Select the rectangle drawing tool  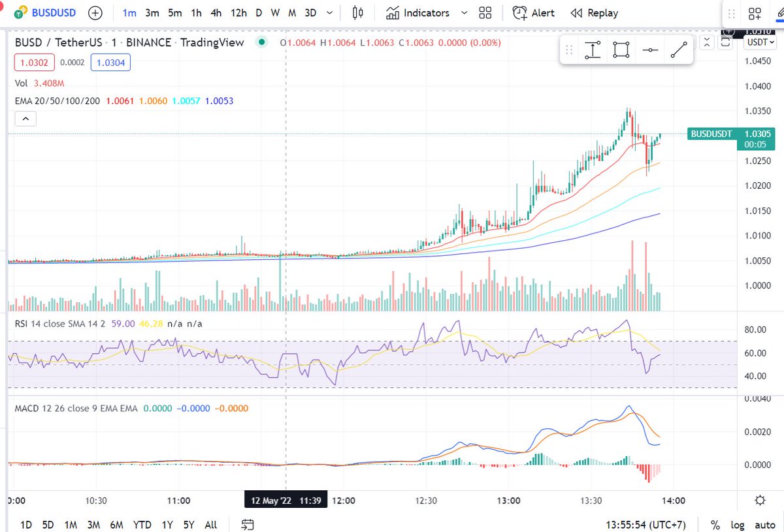(621, 50)
